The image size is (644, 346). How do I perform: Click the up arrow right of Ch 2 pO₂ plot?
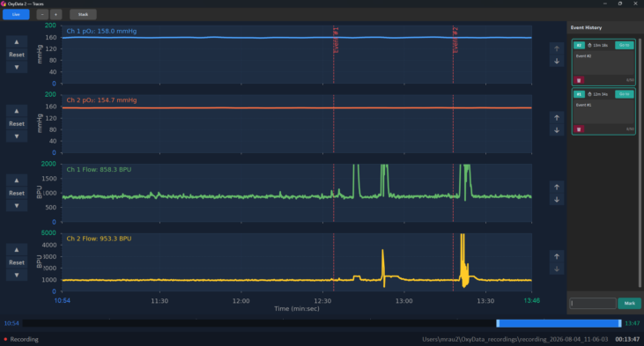point(557,118)
